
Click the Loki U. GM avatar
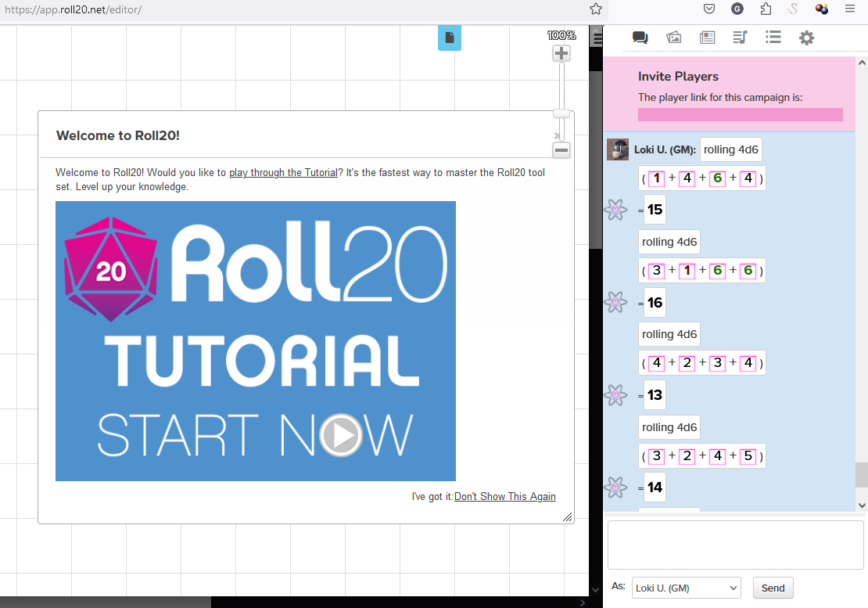point(618,149)
